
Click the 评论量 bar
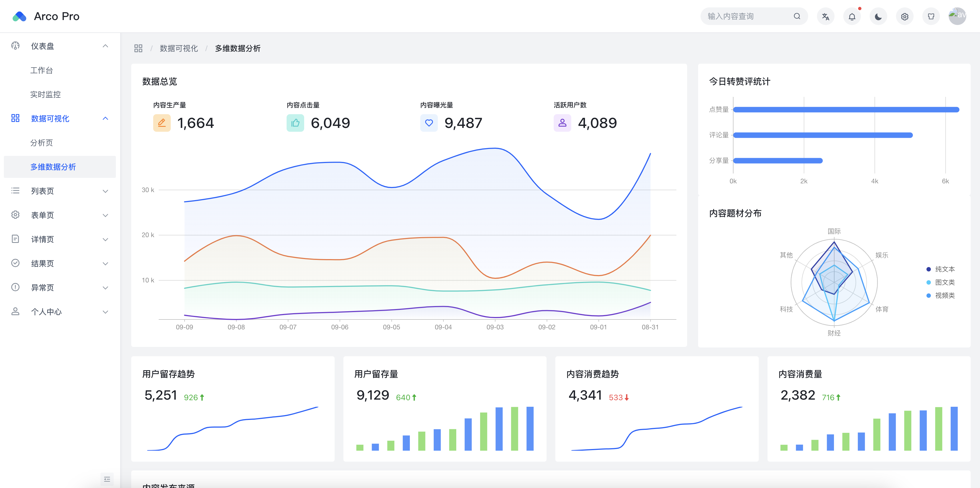point(823,135)
